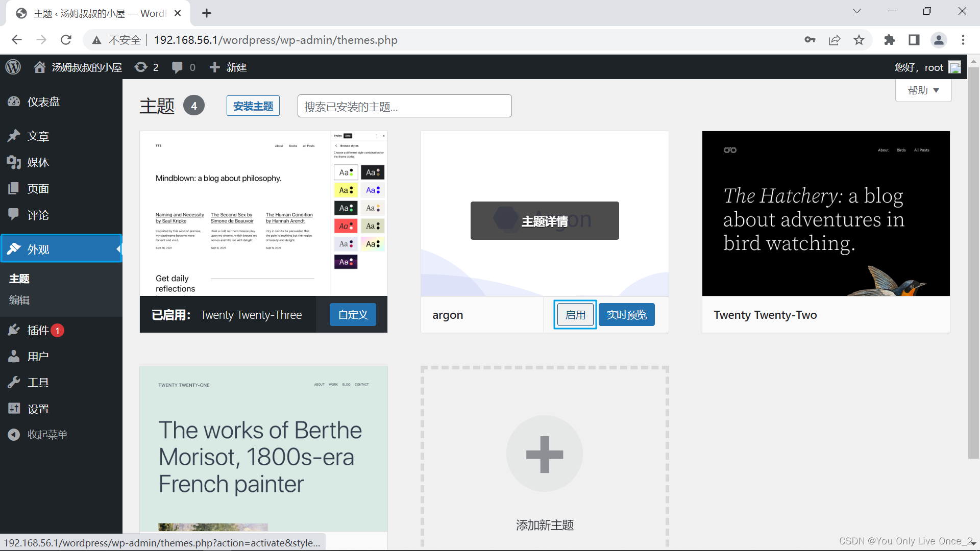The height and width of the screenshot is (551, 980).
Task: Toggle the browser side panel icon
Action: tap(914, 40)
